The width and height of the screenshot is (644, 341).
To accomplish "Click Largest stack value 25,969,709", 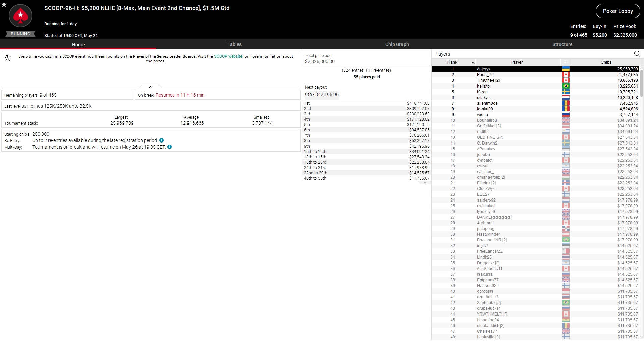I will click(122, 123).
